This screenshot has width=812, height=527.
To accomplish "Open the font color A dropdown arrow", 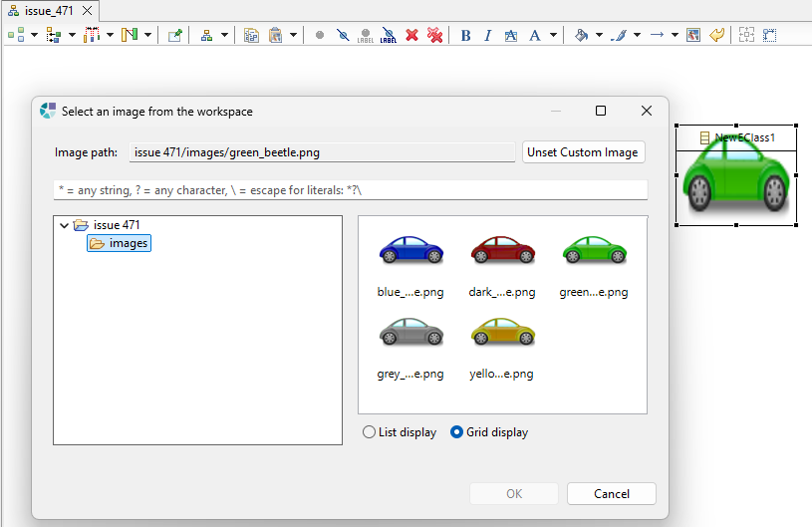I will click(x=553, y=35).
